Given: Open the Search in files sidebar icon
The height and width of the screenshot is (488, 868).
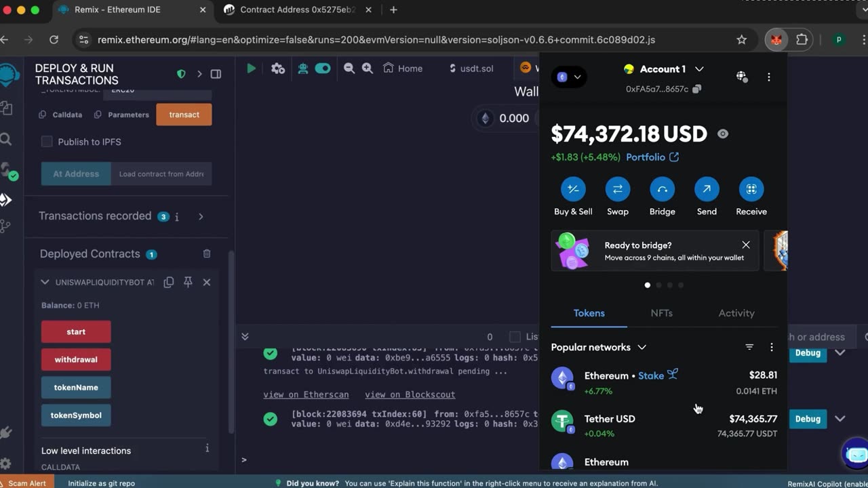Looking at the screenshot, I should pos(6,139).
